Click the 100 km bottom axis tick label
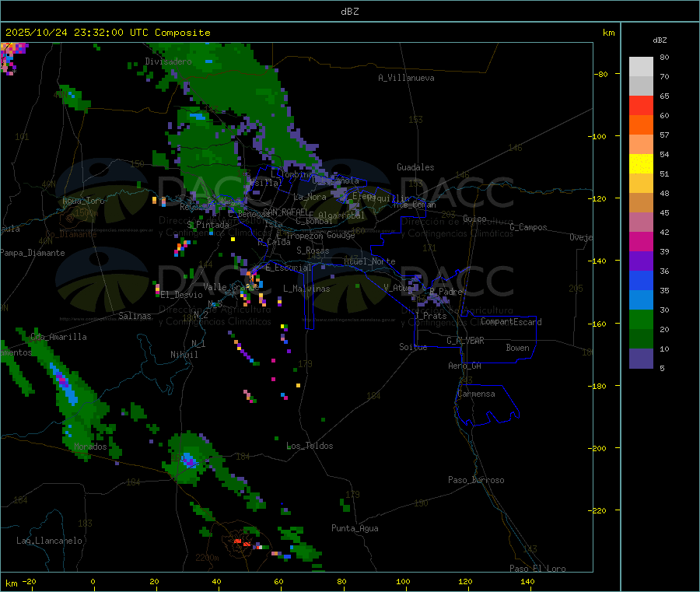This screenshot has width=700, height=592. click(403, 581)
